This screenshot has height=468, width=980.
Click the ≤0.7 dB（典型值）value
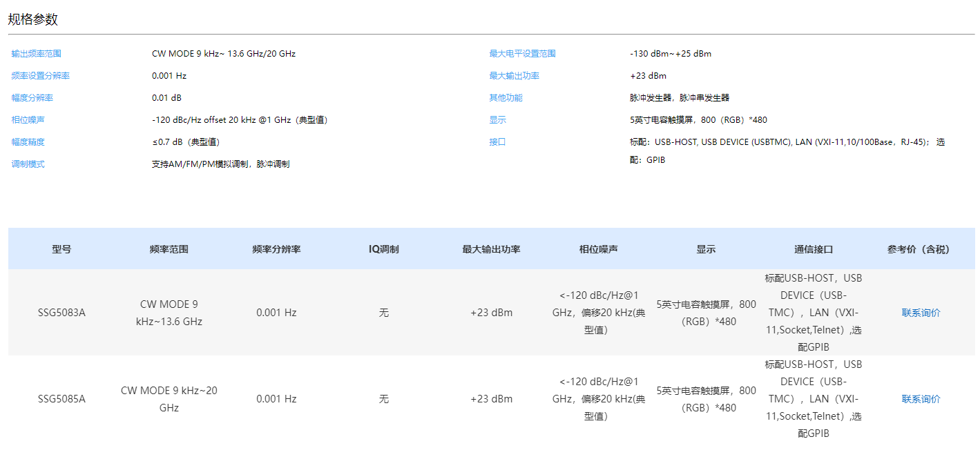pos(186,142)
